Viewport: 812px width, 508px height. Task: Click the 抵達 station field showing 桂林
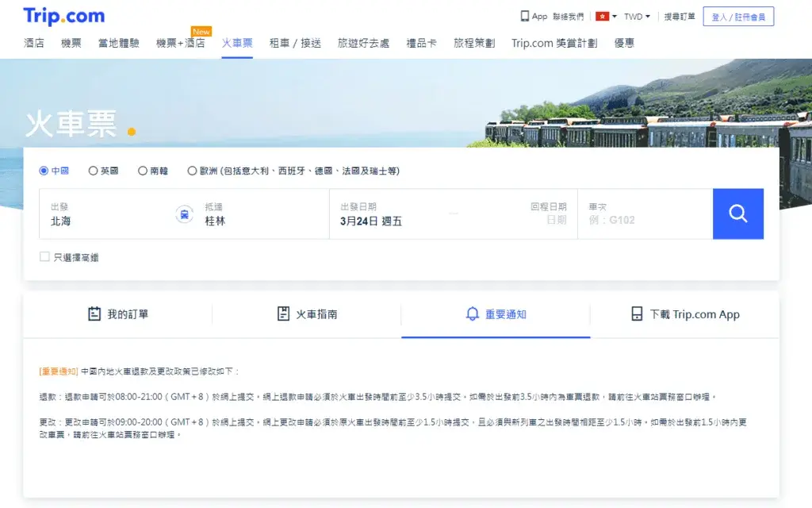pos(262,214)
